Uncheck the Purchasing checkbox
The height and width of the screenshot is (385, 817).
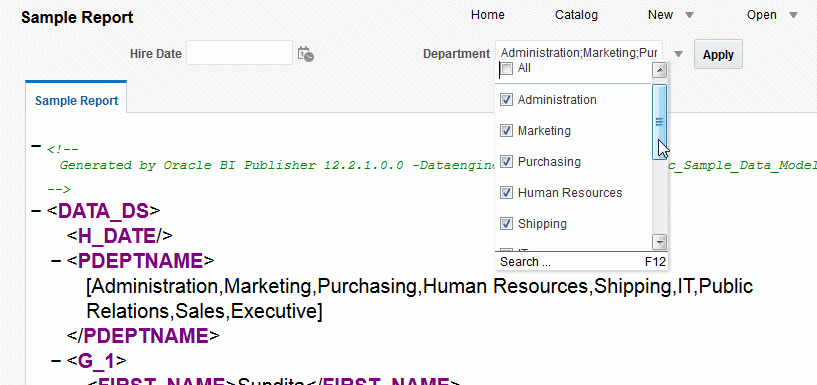coord(506,162)
